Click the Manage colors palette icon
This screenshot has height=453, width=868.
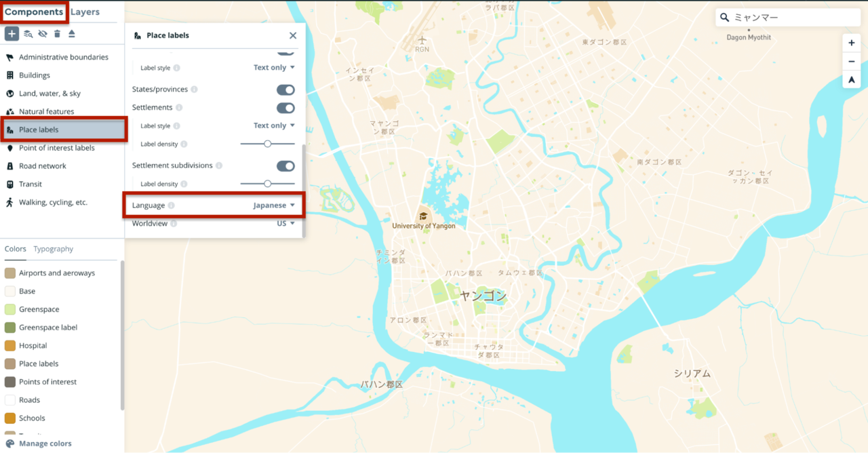[10, 444]
